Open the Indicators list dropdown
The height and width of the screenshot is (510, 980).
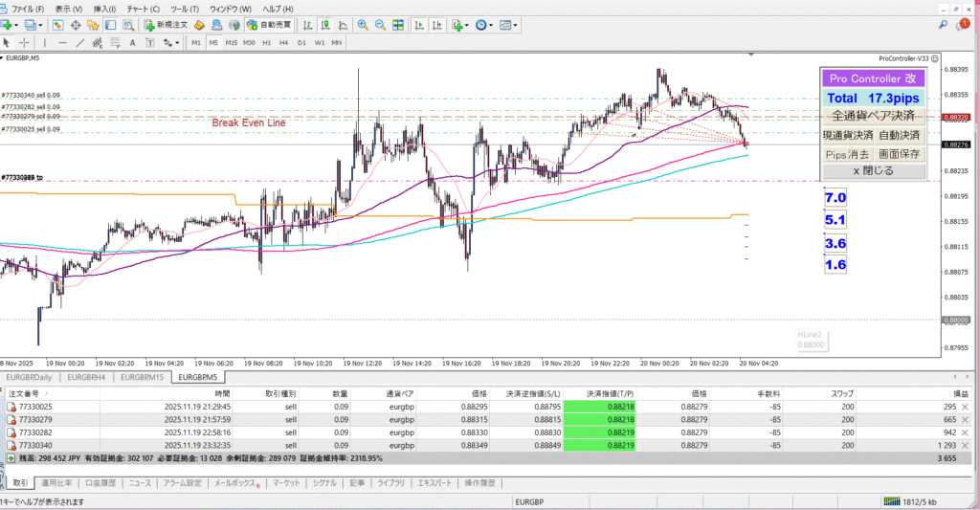(459, 25)
